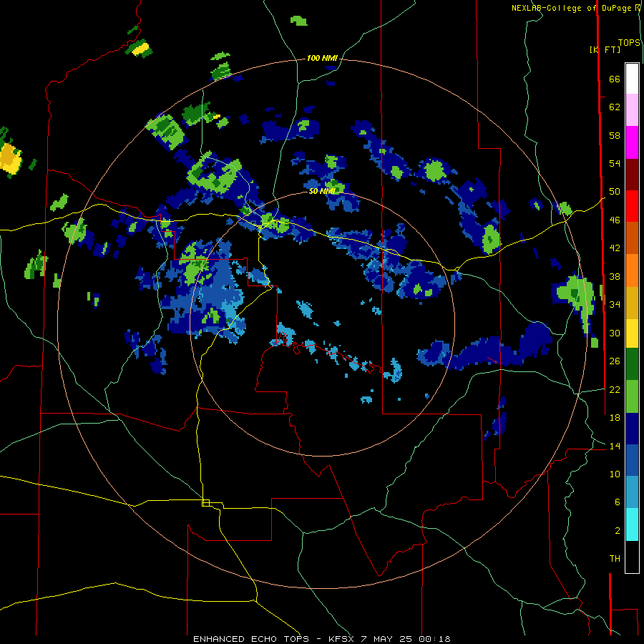Click the 38 scale label

[615, 276]
